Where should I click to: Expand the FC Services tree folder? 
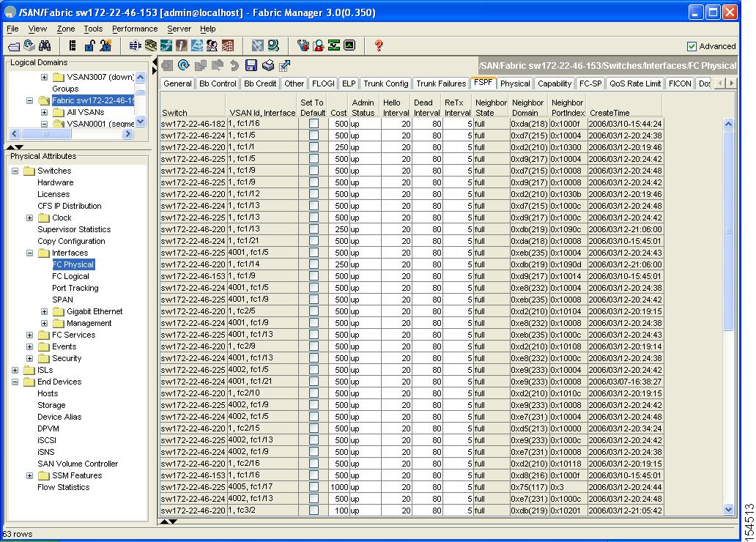coord(30,335)
